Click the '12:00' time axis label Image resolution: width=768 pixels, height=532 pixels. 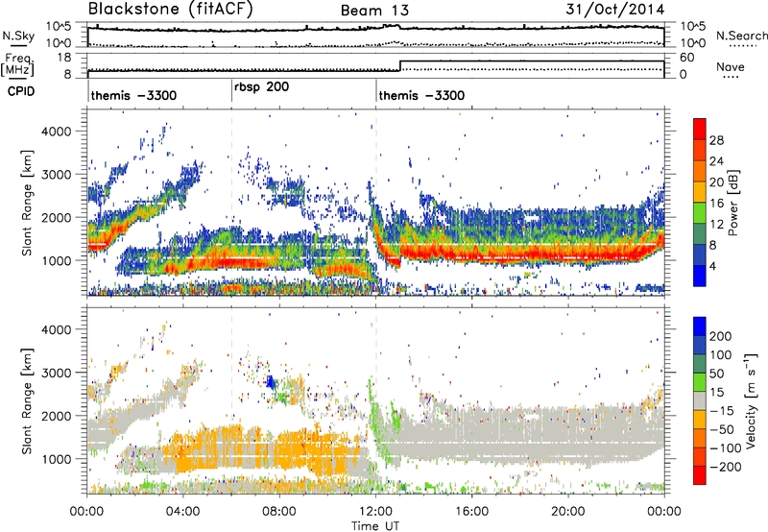(x=375, y=512)
